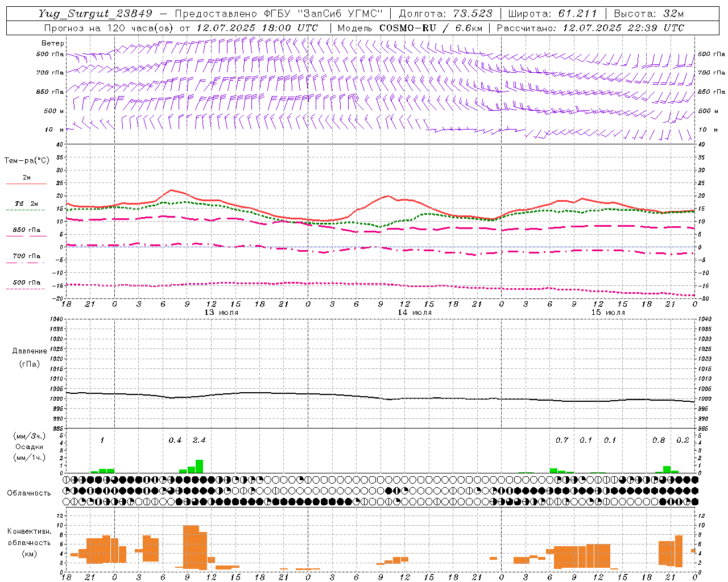Click the Облачность cloudiness label
This screenshot has height=582, width=728.
pyautogui.click(x=29, y=493)
